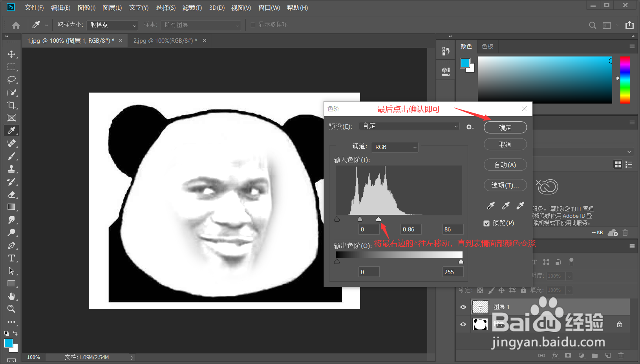Image resolution: width=640 pixels, height=364 pixels.
Task: Pick the white point eyedropper in Levels
Action: (520, 206)
